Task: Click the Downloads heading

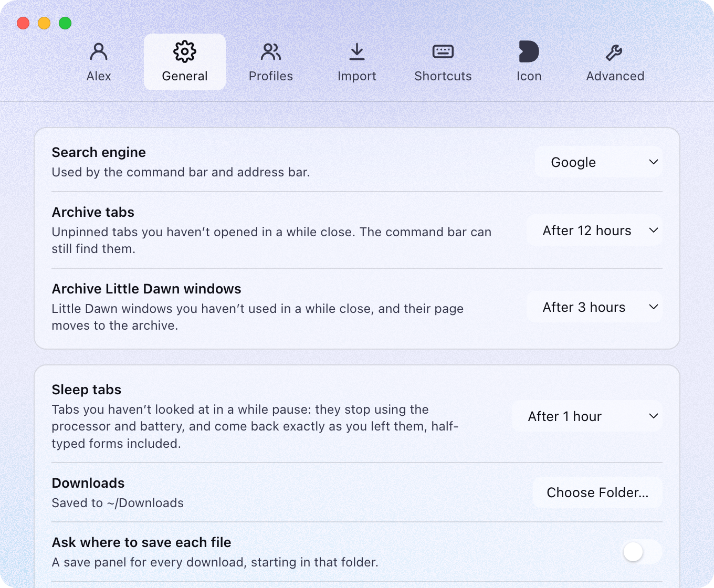Action: 88,483
